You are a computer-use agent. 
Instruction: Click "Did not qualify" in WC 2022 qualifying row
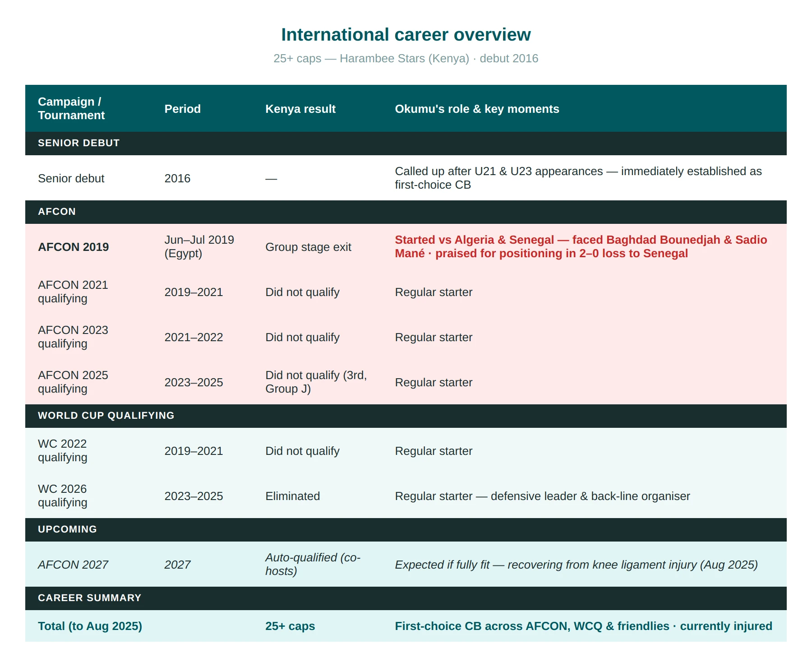coord(302,451)
